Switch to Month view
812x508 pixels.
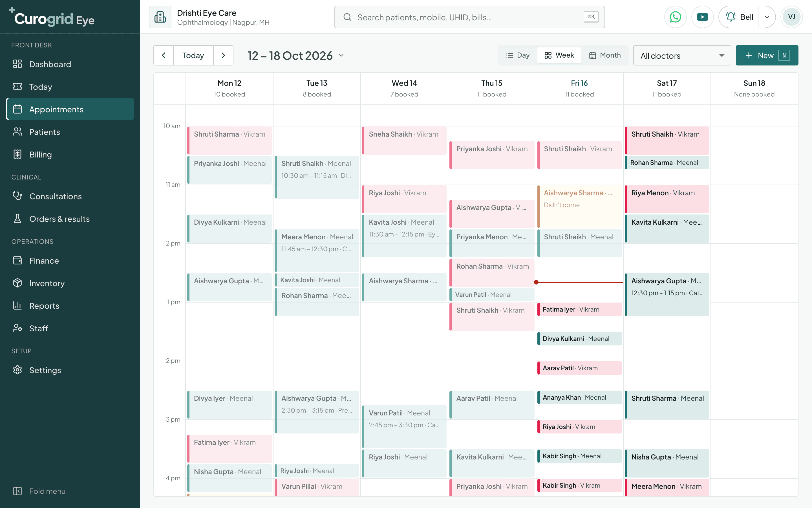(x=605, y=55)
